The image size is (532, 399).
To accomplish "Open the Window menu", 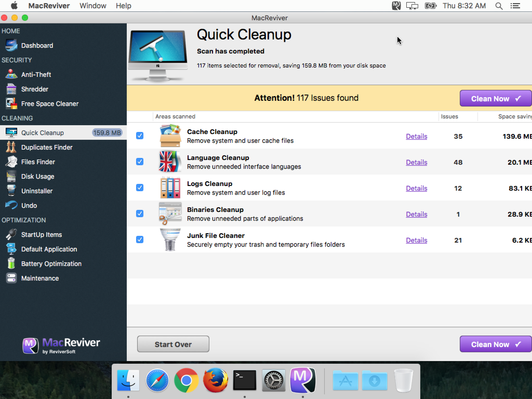I will click(x=93, y=6).
